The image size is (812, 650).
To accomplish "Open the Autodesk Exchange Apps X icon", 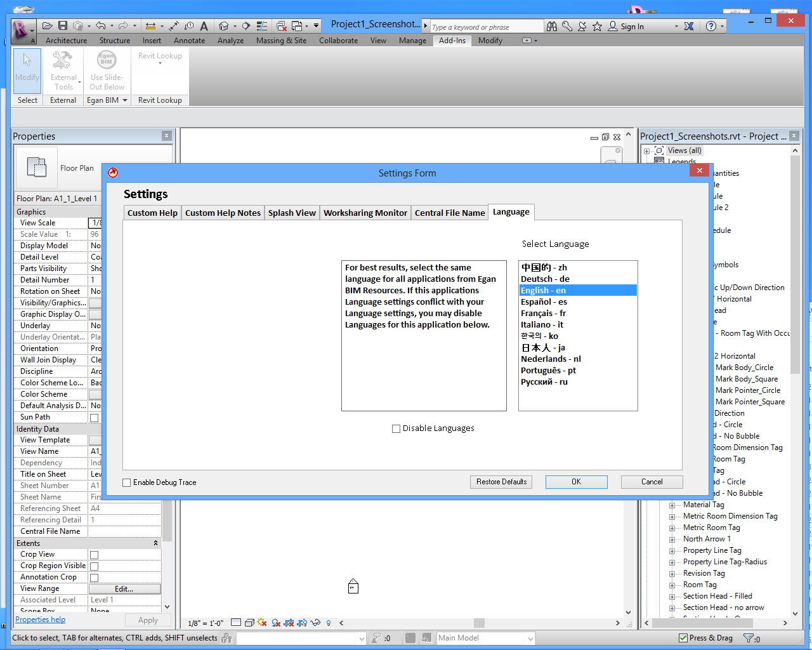I will (x=689, y=26).
